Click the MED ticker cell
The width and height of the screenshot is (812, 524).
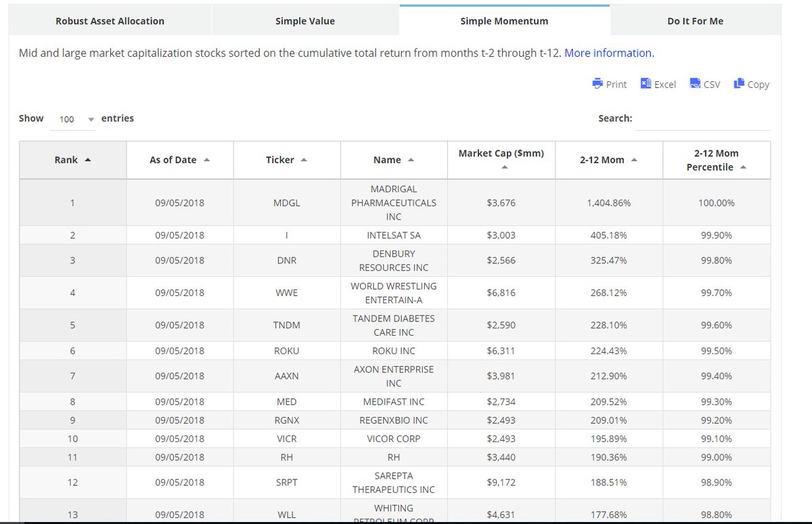click(287, 401)
